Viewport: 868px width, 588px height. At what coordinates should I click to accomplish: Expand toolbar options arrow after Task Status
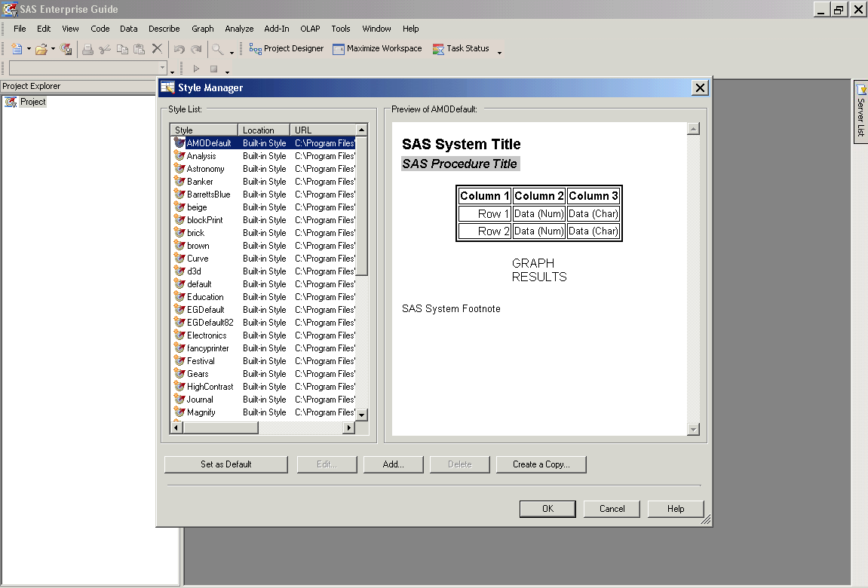(x=499, y=52)
